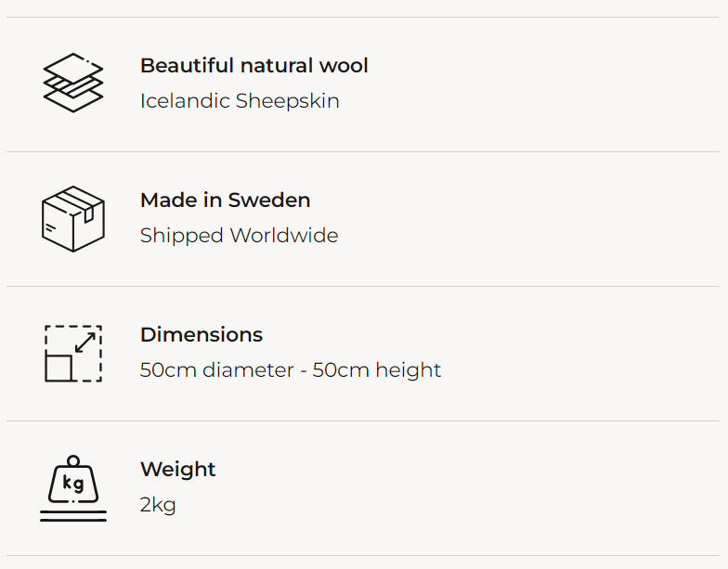
Task: Click the diagonal arrow inside the dimensions icon
Action: pyautogui.click(x=85, y=342)
